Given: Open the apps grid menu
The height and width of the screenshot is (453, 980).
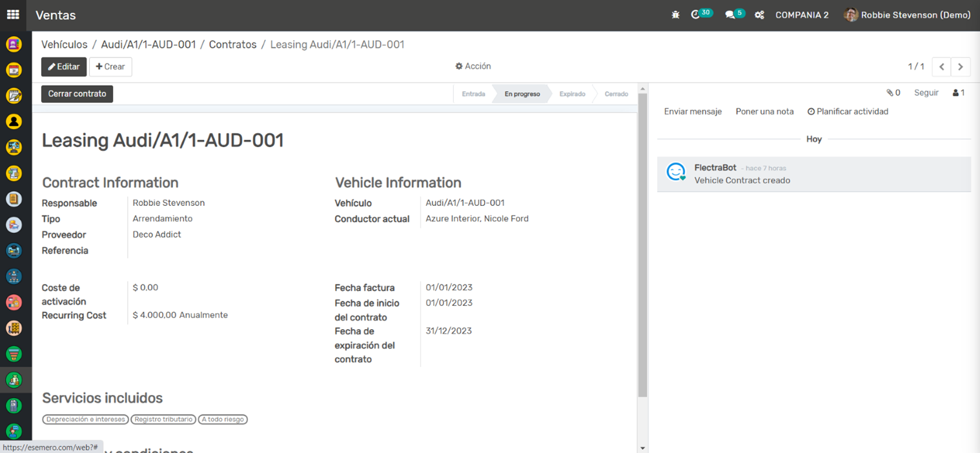Looking at the screenshot, I should pyautogui.click(x=13, y=15).
